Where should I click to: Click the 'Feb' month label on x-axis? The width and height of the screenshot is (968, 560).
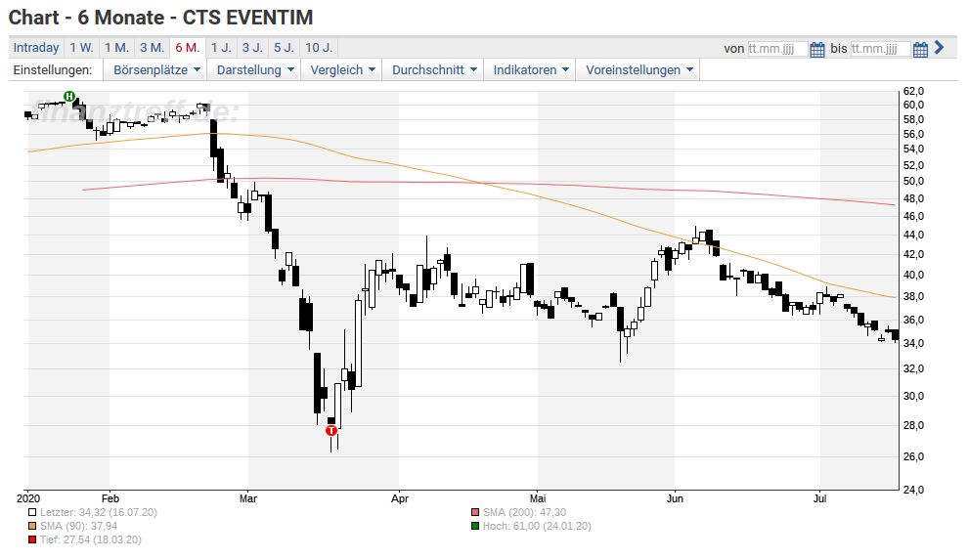pos(110,498)
